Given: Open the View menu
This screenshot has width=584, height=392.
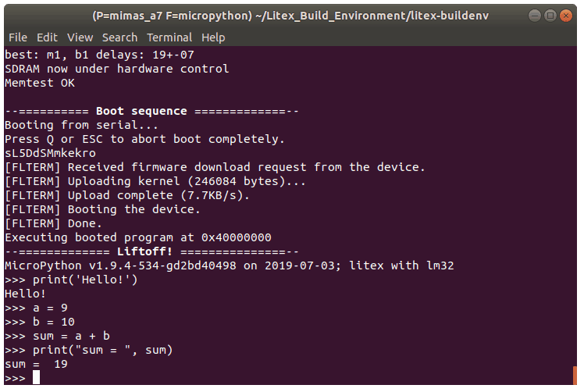Looking at the screenshot, I should [80, 37].
